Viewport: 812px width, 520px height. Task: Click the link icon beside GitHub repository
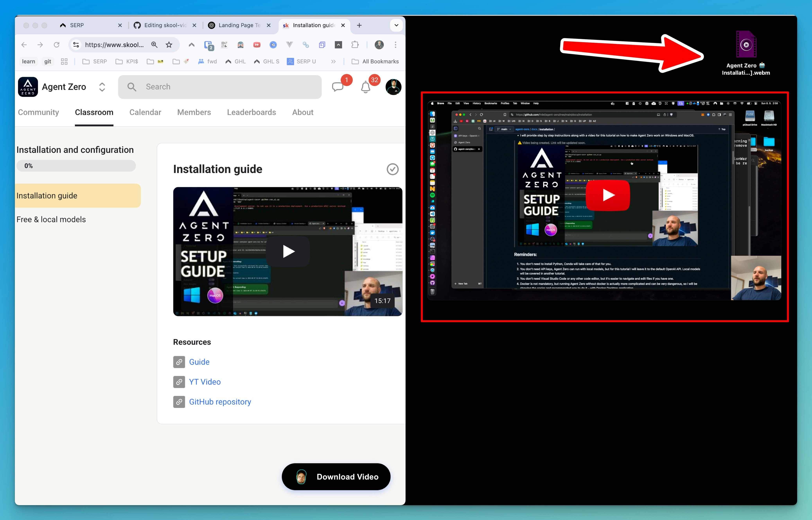tap(179, 402)
